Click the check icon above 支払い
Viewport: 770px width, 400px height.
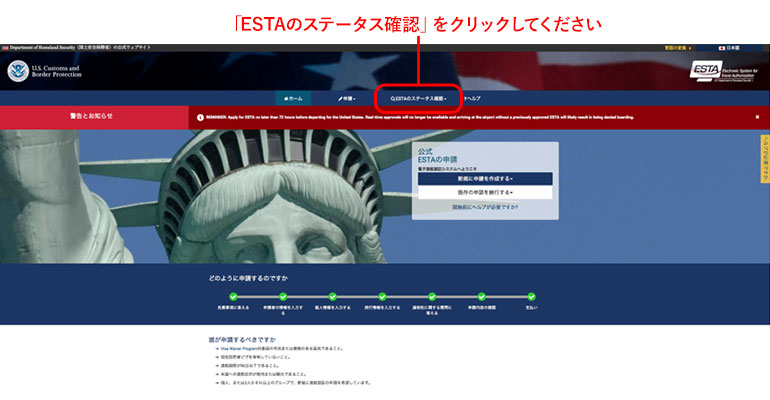pos(531,296)
